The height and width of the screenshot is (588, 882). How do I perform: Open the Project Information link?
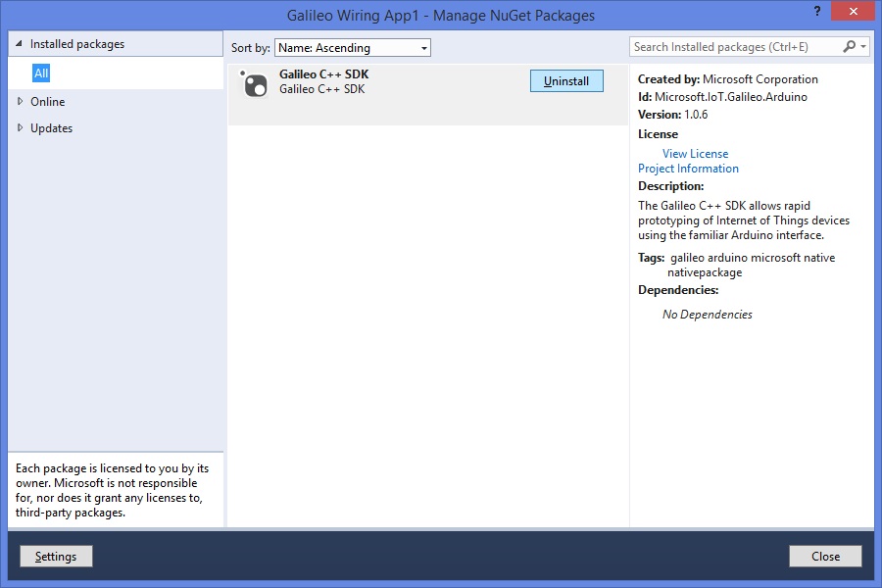(x=688, y=169)
